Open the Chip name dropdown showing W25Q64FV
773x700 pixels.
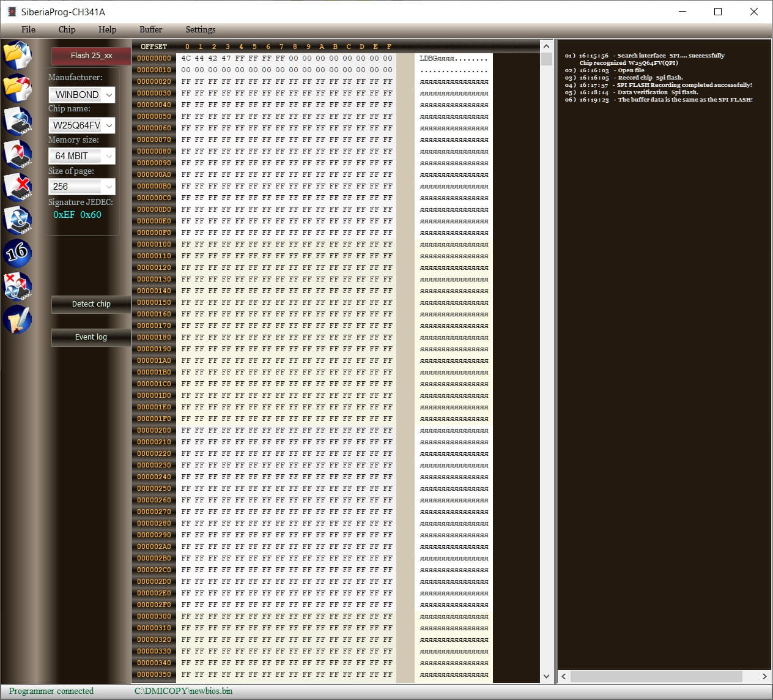(82, 125)
